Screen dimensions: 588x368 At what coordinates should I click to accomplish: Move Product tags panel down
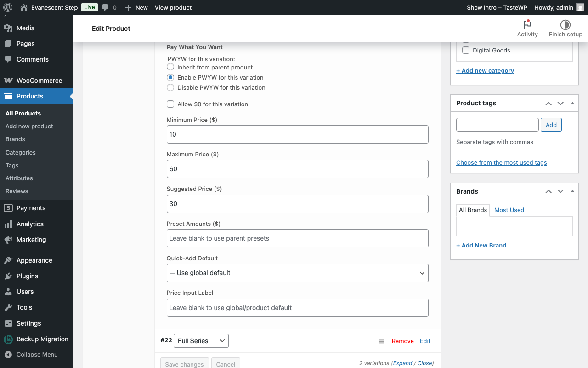(560, 103)
